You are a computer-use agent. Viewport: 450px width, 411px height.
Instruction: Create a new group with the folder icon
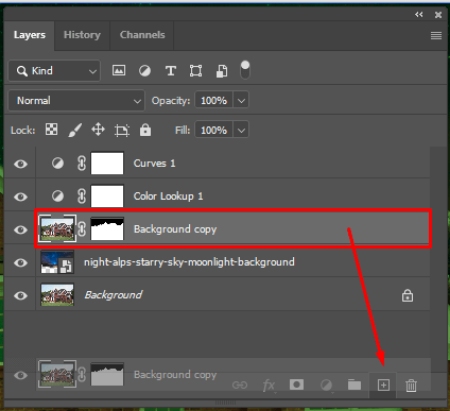[354, 385]
